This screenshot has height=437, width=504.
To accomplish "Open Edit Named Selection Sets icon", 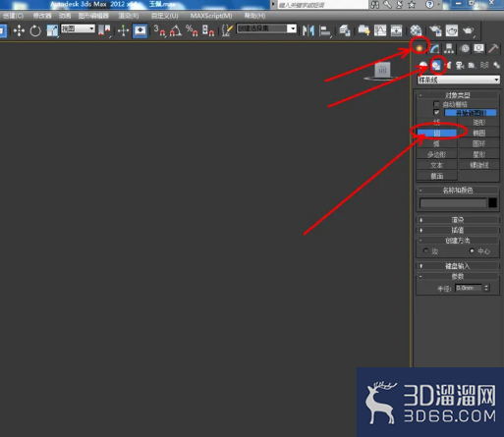I will point(227,31).
